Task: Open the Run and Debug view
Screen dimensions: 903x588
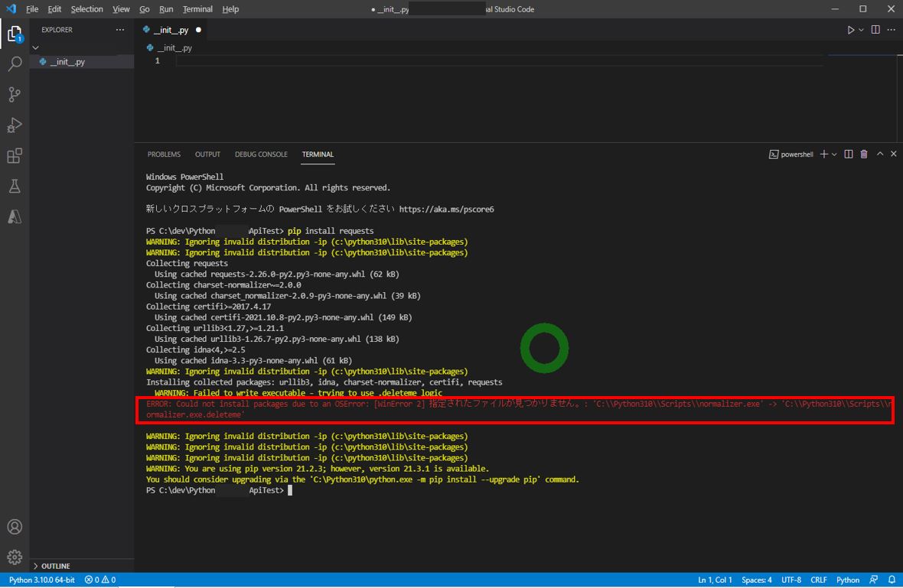Action: click(x=14, y=125)
